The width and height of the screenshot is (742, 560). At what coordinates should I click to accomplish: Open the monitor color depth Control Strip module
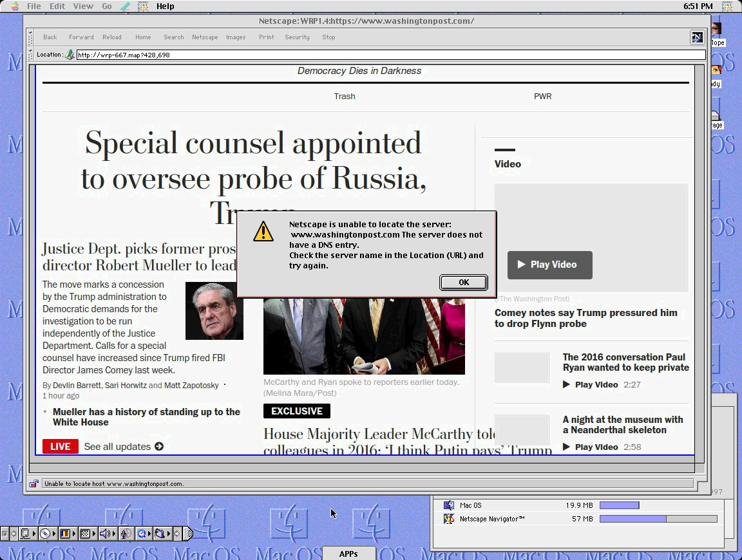[x=68, y=534]
